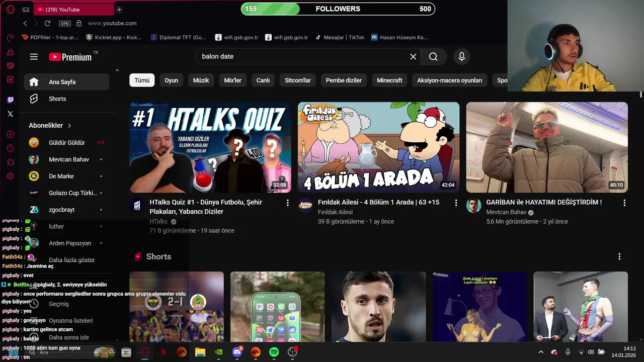Open the GX Control speedometer sidebar icon
Image resolution: width=644 pixels, height=362 pixels.
pos(10,38)
